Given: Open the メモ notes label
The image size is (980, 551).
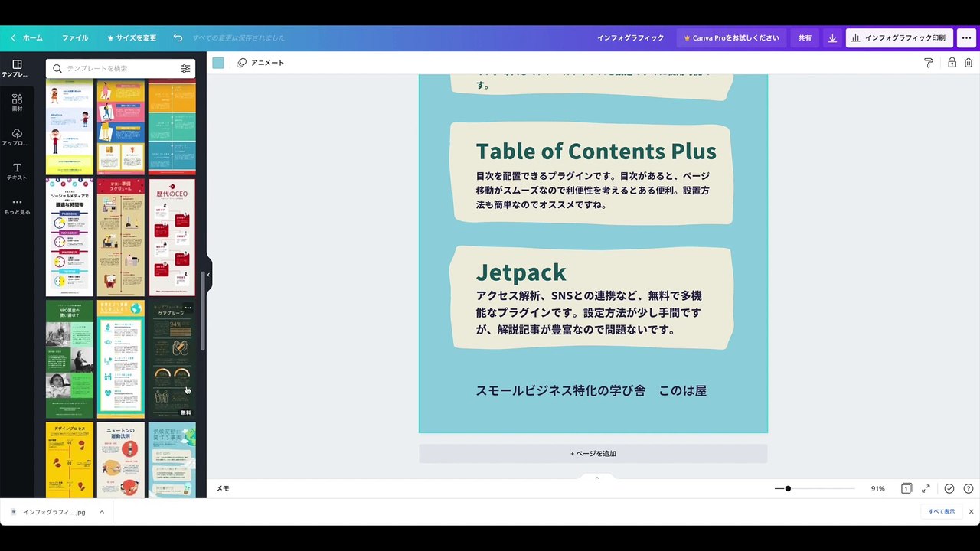Looking at the screenshot, I should [223, 488].
